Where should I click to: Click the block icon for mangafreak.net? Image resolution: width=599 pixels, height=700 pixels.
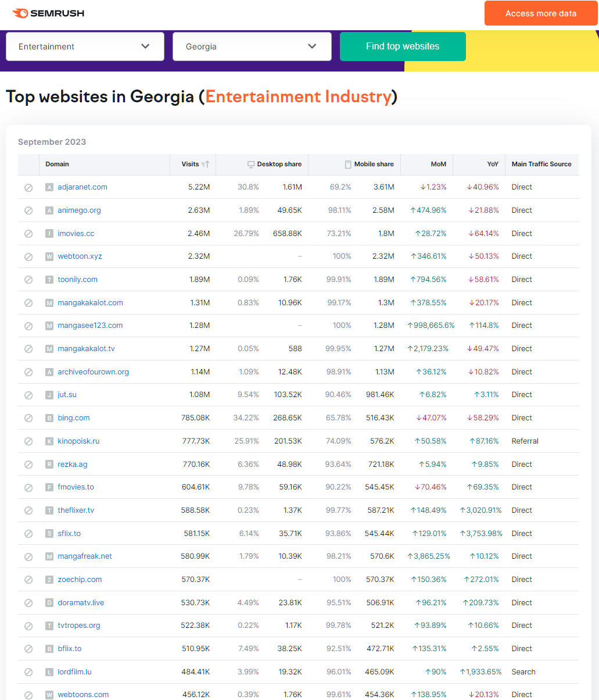coord(28,556)
